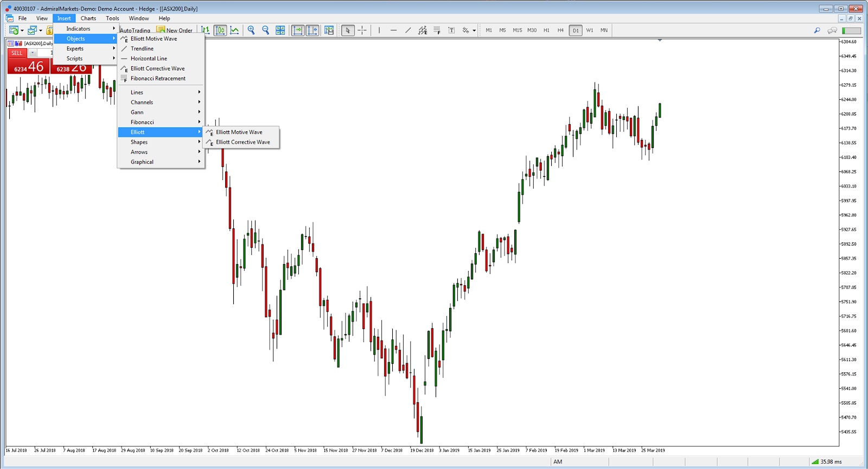The image size is (868, 469).
Task: Switch chart to bar chart icon
Action: pyautogui.click(x=205, y=30)
